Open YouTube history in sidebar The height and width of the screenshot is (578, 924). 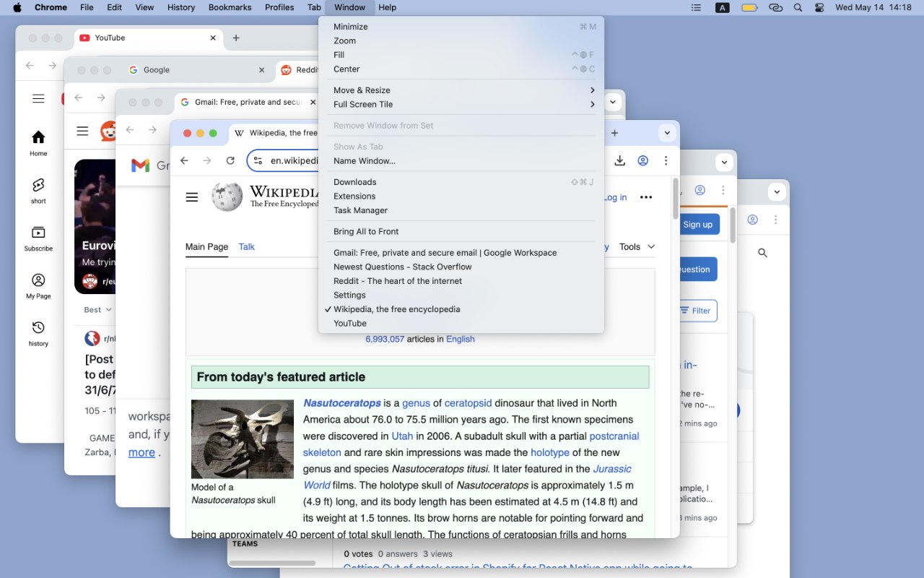[x=38, y=333]
